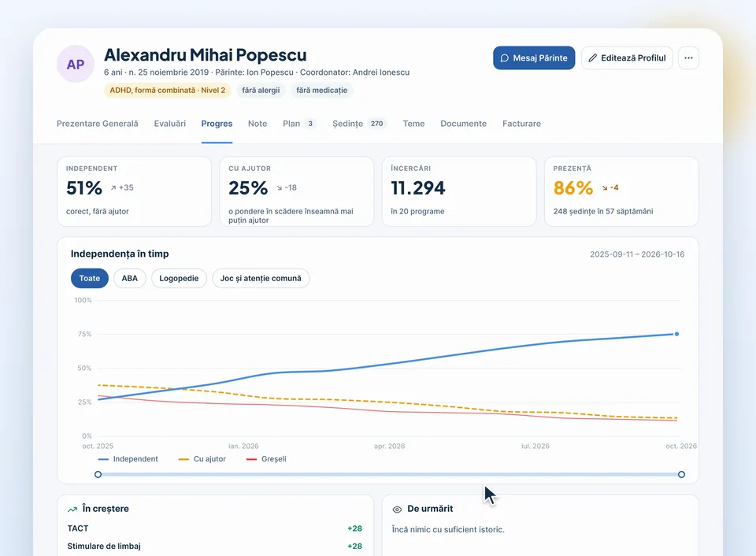This screenshot has width=756, height=556.
Task: Click the Mesaj Părinte button
Action: (534, 57)
